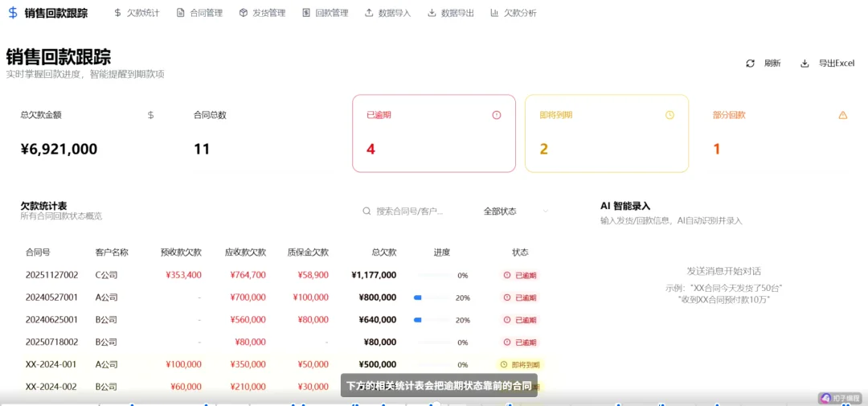Click contract number 20250718002
Screen dimensions: 868x406
tap(52, 342)
